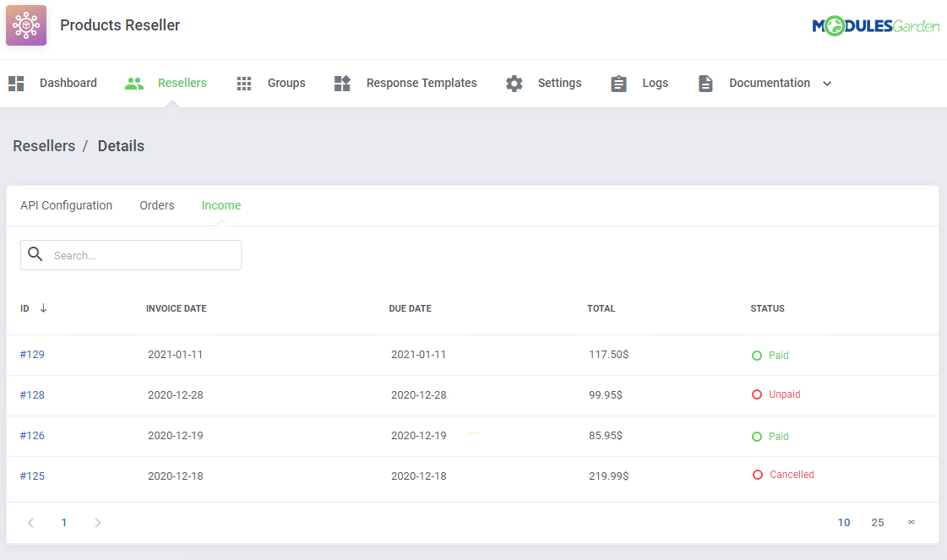
Task: Expand the Documentation dropdown chevron
Action: tap(827, 84)
